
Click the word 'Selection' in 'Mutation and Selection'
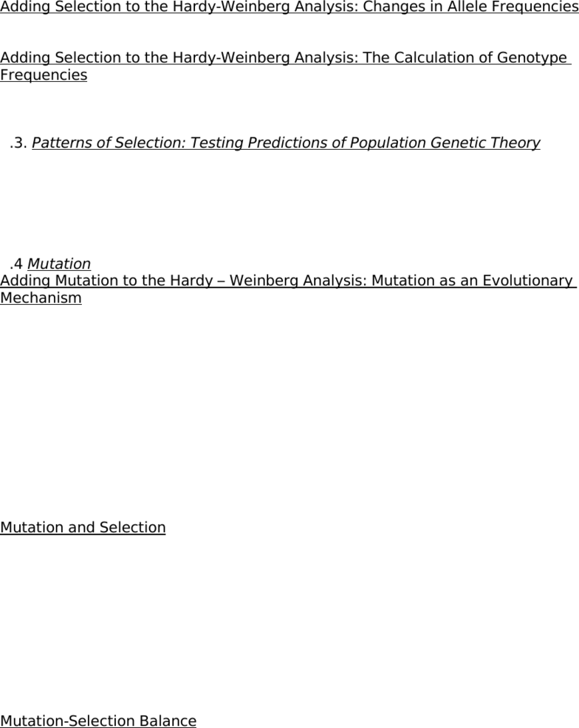(x=132, y=527)
